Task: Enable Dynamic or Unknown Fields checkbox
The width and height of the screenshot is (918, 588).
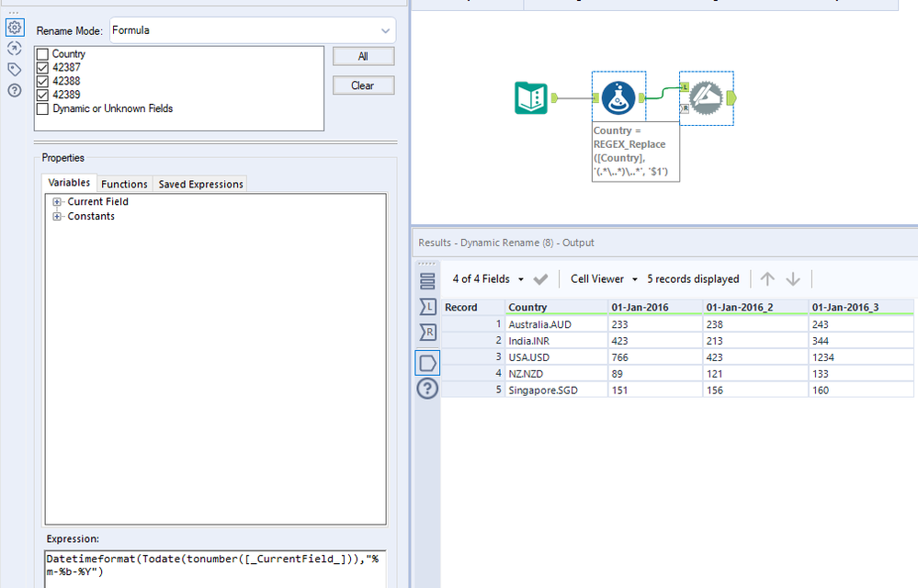Action: pyautogui.click(x=42, y=108)
